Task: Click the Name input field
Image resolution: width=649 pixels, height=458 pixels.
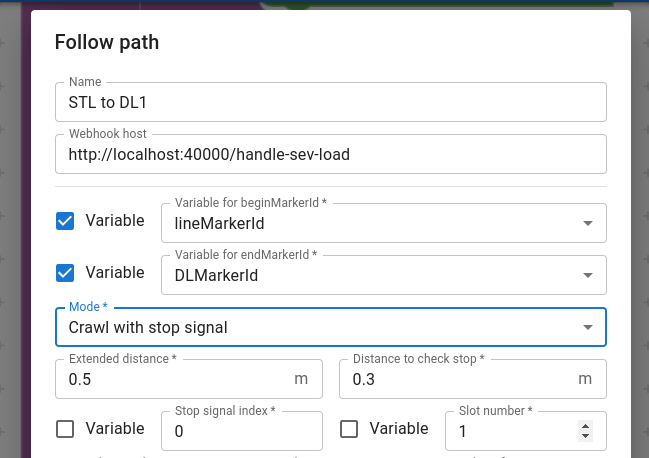Action: click(x=330, y=102)
